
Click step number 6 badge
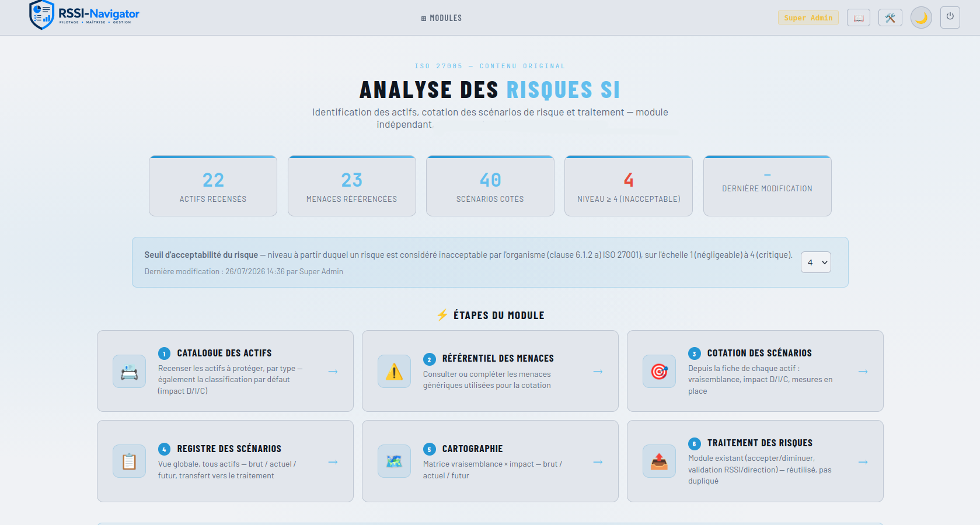694,443
